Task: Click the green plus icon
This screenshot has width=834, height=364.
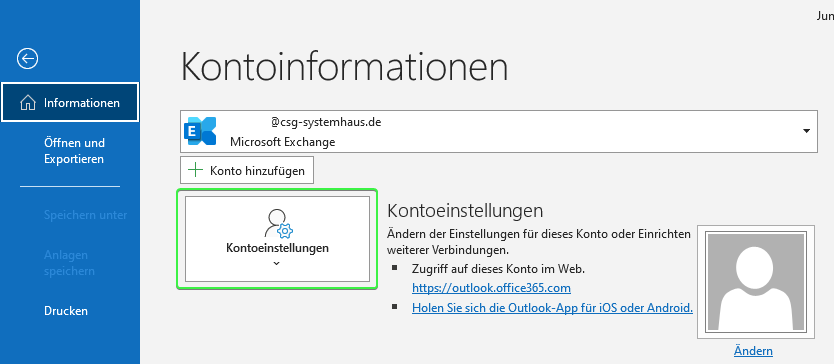Action: click(x=196, y=170)
